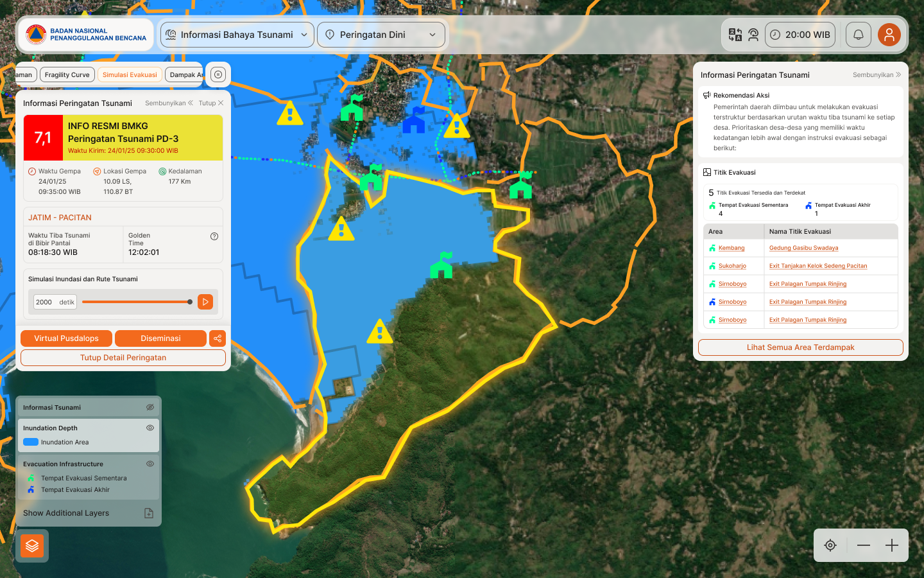Click the Lihat Semua Area Terdampak button
Screen dimensions: 924x578
tap(800, 347)
